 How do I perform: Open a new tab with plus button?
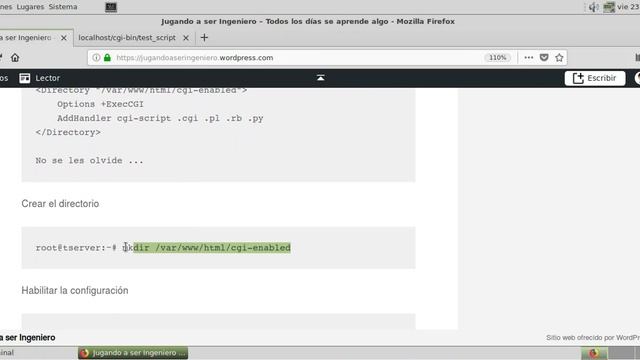tap(204, 38)
